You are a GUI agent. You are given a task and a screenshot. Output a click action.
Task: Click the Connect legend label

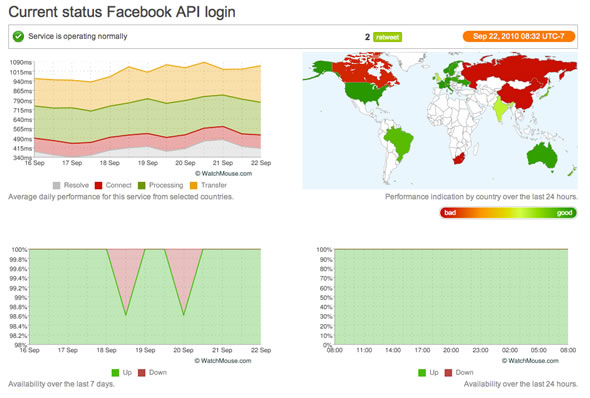[x=119, y=185]
